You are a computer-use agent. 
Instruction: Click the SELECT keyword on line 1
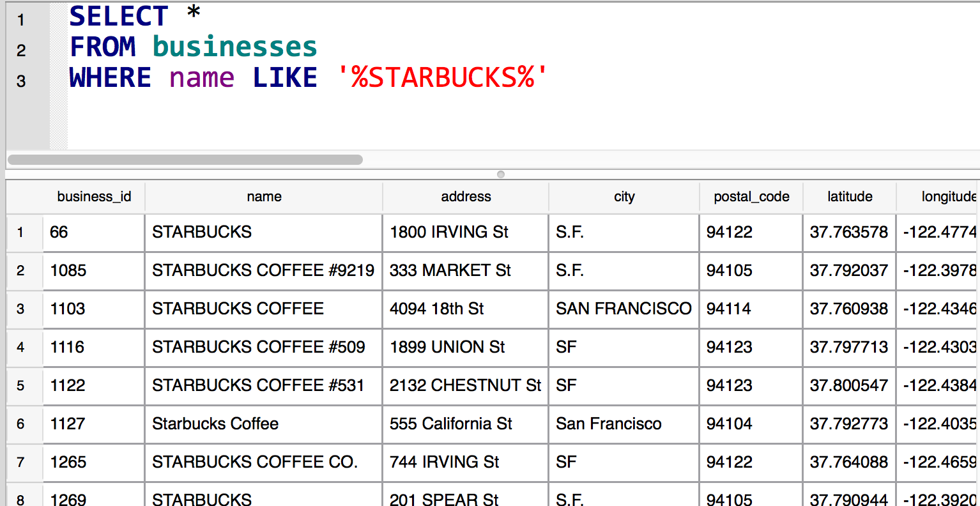tap(119, 16)
